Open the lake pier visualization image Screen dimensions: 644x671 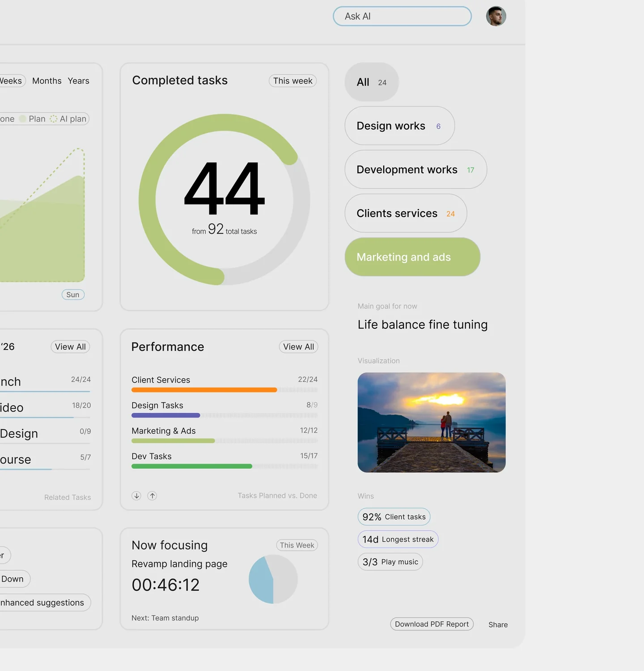(432, 422)
